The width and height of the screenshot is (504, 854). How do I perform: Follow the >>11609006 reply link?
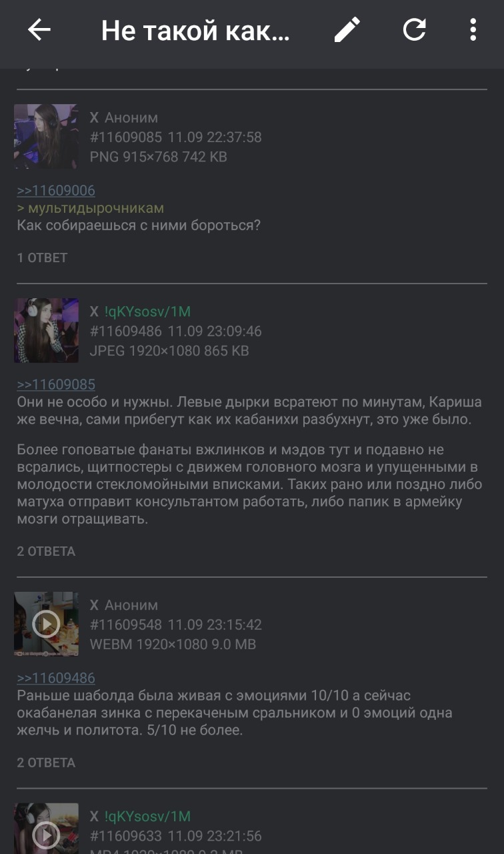(x=56, y=191)
